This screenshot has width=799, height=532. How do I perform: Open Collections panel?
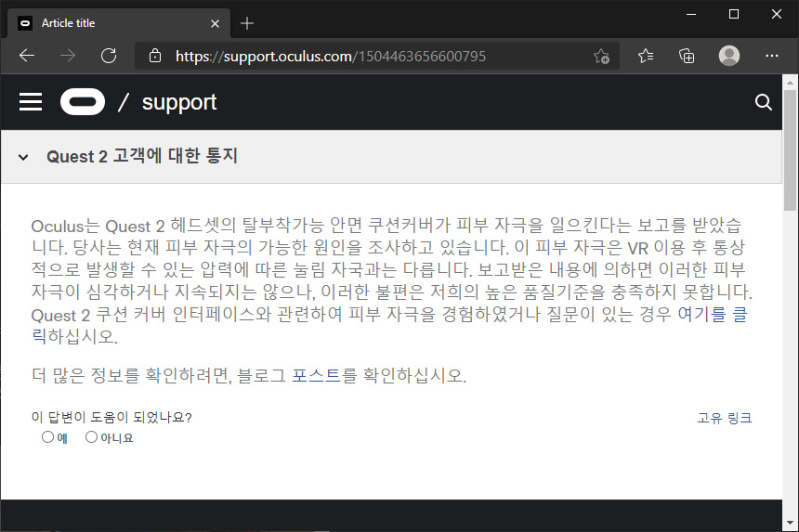pyautogui.click(x=687, y=56)
